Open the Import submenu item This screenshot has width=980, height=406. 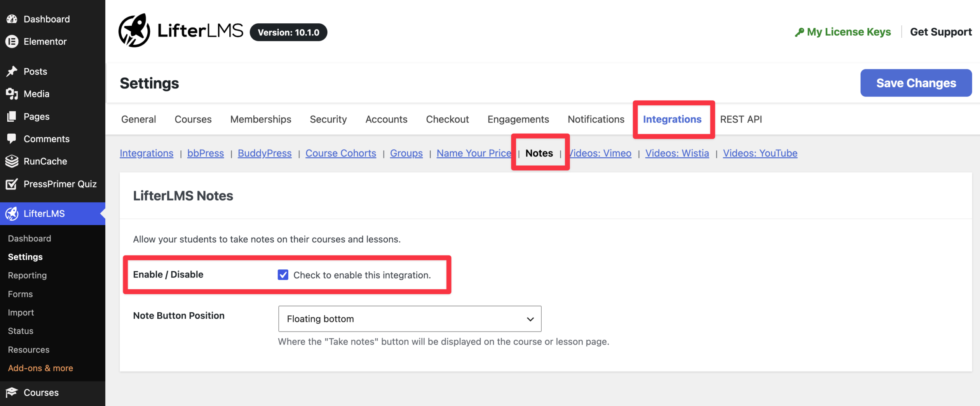coord(21,312)
